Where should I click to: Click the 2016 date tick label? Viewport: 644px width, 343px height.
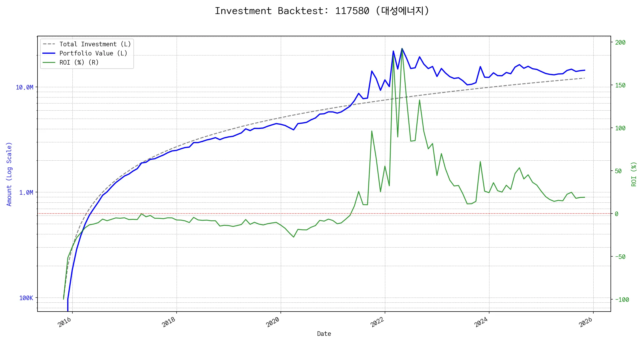(64, 322)
